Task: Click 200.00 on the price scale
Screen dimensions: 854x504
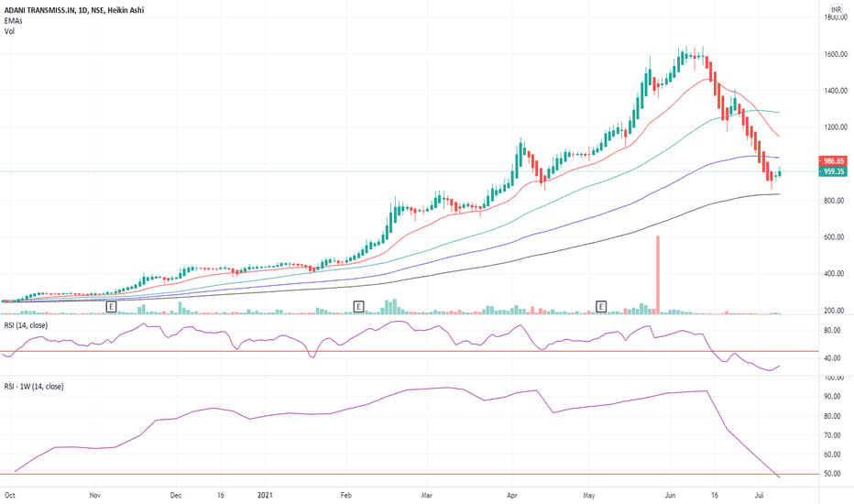Action: pos(835,310)
